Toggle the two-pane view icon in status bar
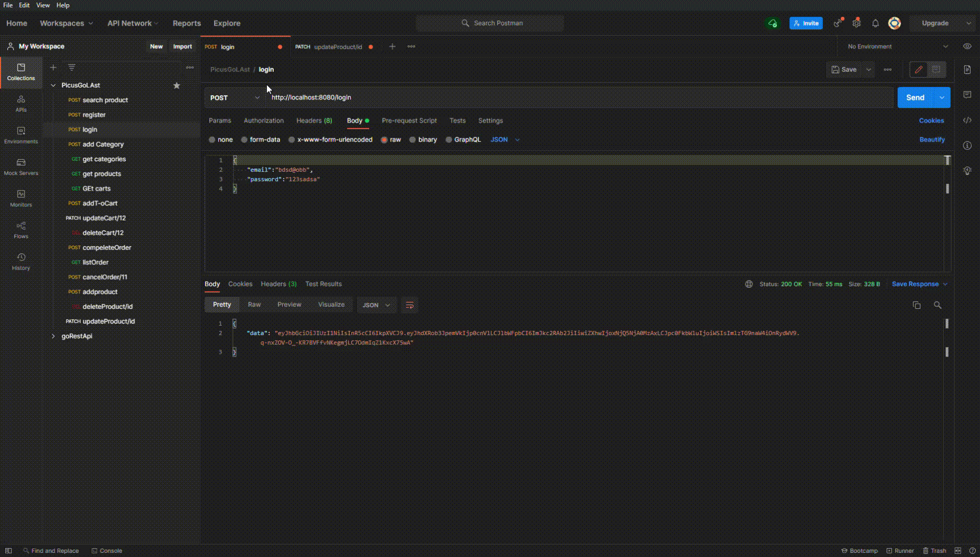Screen dimensions: 980x557 957,551
